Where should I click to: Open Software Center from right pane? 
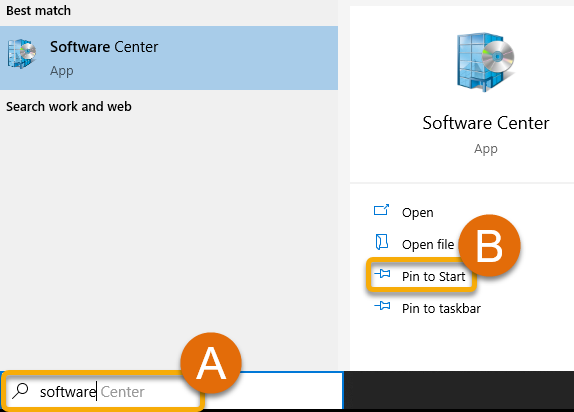click(417, 212)
